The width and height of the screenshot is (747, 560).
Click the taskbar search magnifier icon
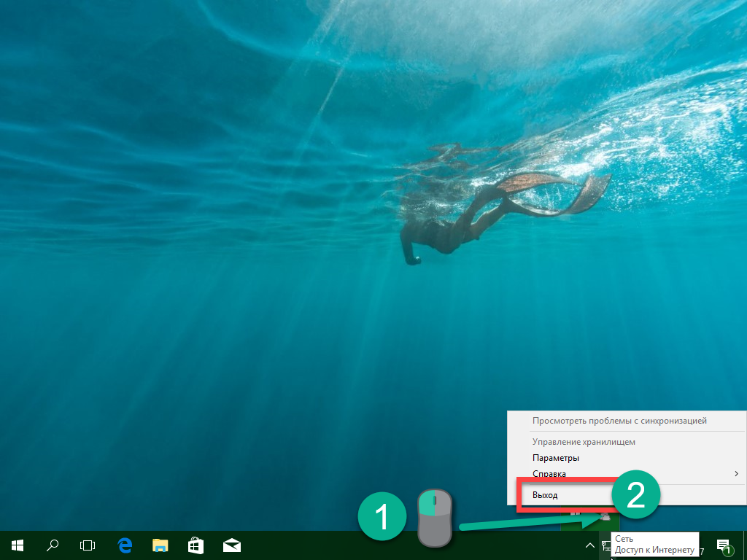(53, 545)
